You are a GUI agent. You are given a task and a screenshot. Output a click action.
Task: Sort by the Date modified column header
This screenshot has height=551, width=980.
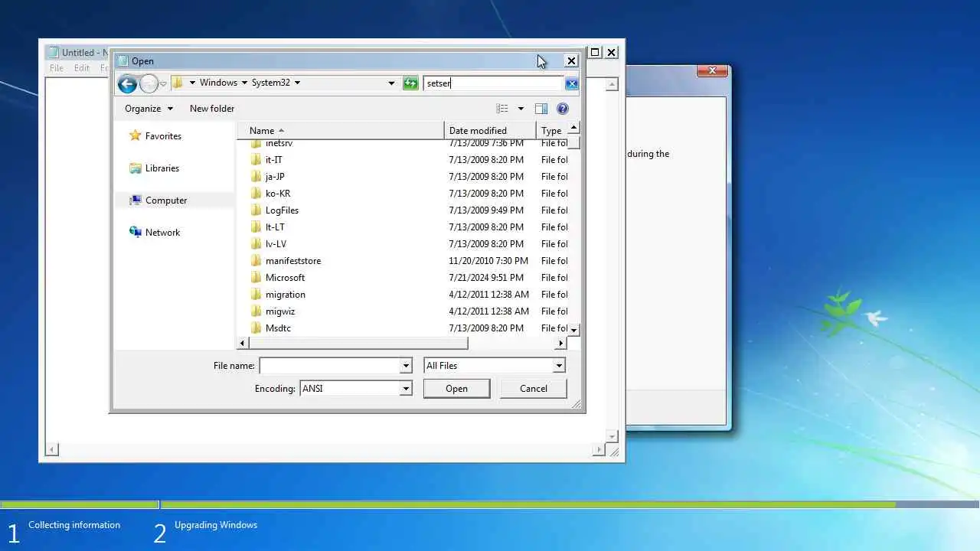click(490, 131)
